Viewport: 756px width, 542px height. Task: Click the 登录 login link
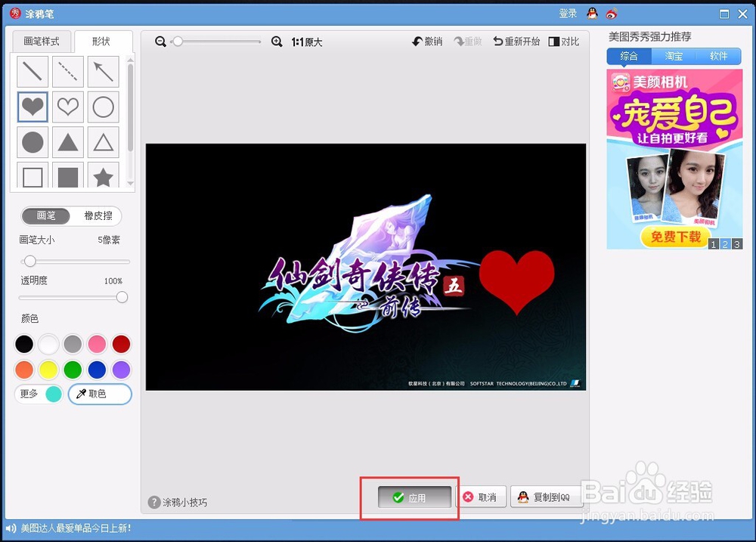point(568,14)
